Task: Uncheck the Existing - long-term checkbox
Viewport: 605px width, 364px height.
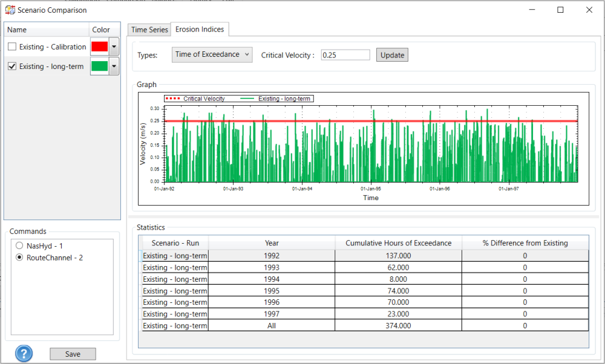Action: (x=12, y=67)
